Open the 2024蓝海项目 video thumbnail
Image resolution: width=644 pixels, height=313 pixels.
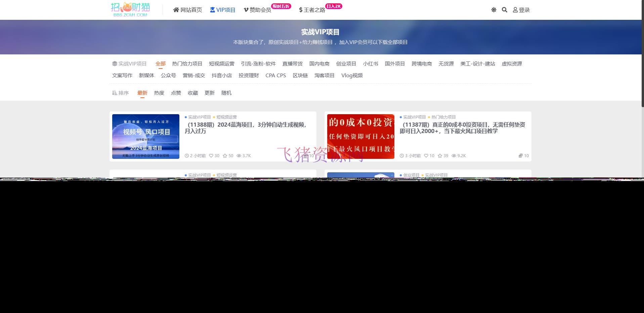click(x=145, y=136)
